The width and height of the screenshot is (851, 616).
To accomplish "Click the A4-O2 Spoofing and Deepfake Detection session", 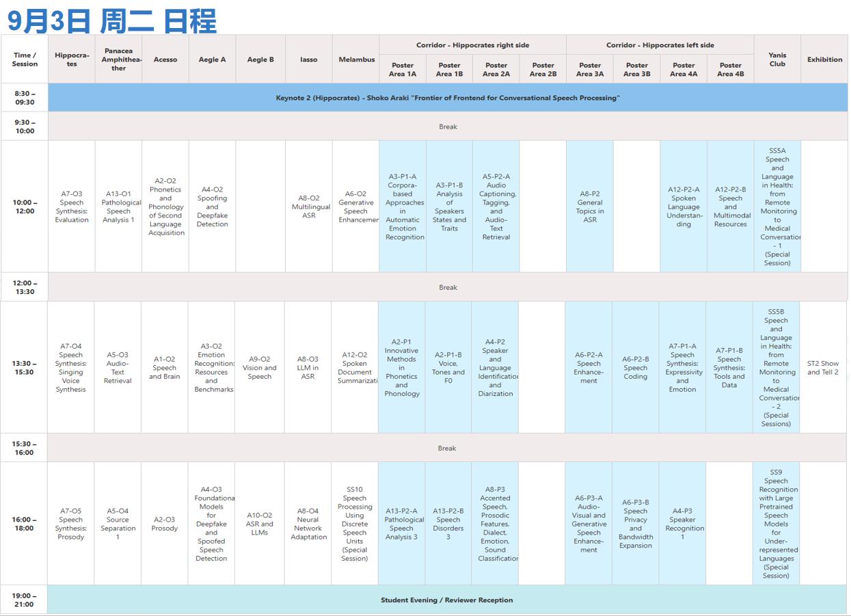I will click(212, 206).
